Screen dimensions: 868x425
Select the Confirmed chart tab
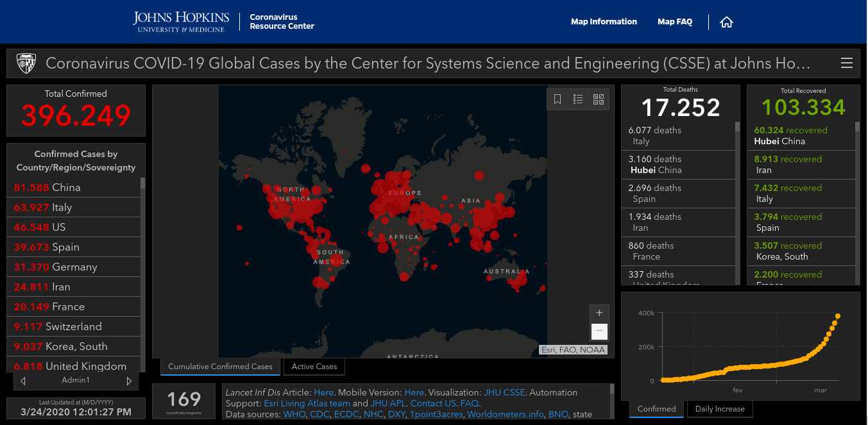pos(656,409)
